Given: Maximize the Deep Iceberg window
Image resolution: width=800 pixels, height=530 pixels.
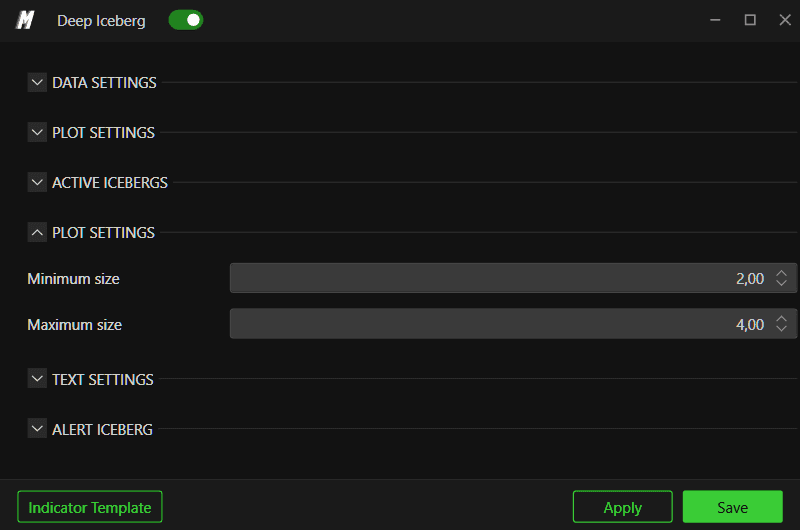Looking at the screenshot, I should tap(750, 20).
